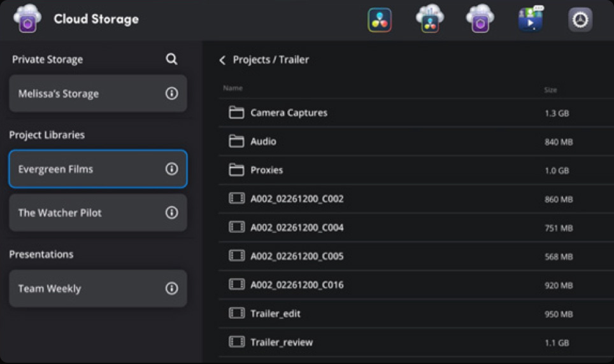The height and width of the screenshot is (364, 614).
Task: Open the Project Server cloud icon
Action: pyautogui.click(x=429, y=19)
